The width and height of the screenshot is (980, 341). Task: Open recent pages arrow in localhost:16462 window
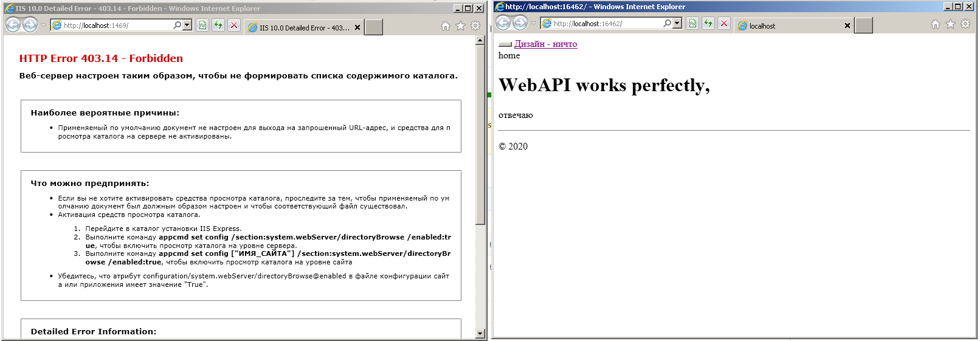[x=534, y=24]
